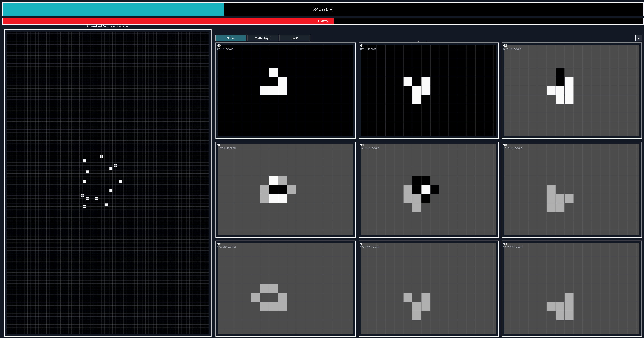The height and width of the screenshot is (338, 644).
Task: Click the G4 '153/512 locked' label
Action: 370,148
